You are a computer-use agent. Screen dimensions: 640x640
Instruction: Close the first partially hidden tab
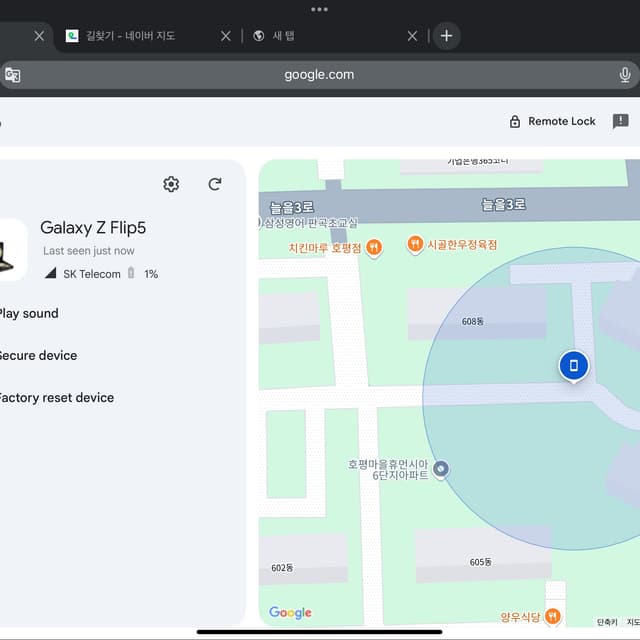(39, 36)
